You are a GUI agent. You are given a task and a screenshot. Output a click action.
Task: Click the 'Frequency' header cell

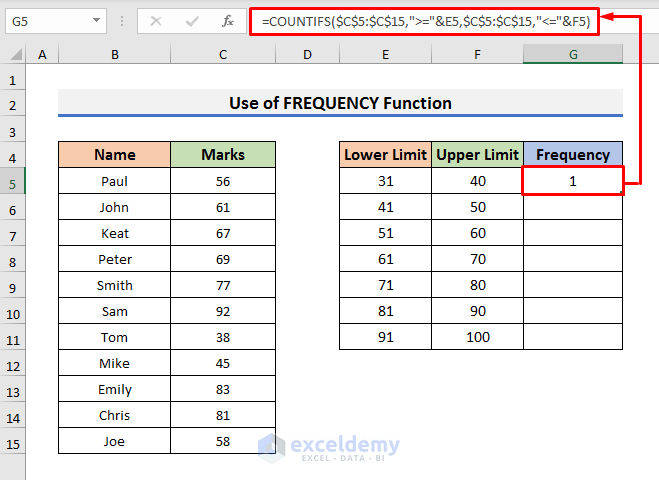(x=573, y=155)
